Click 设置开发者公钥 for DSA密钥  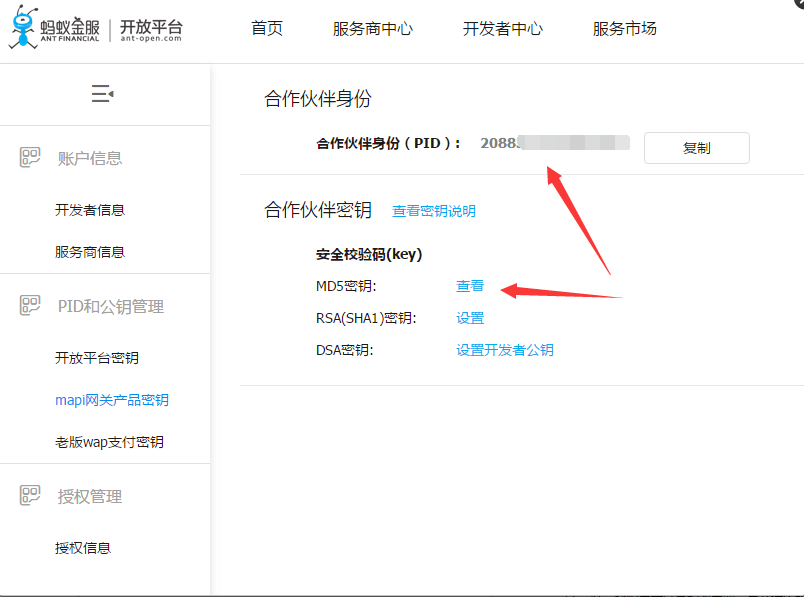[x=505, y=350]
